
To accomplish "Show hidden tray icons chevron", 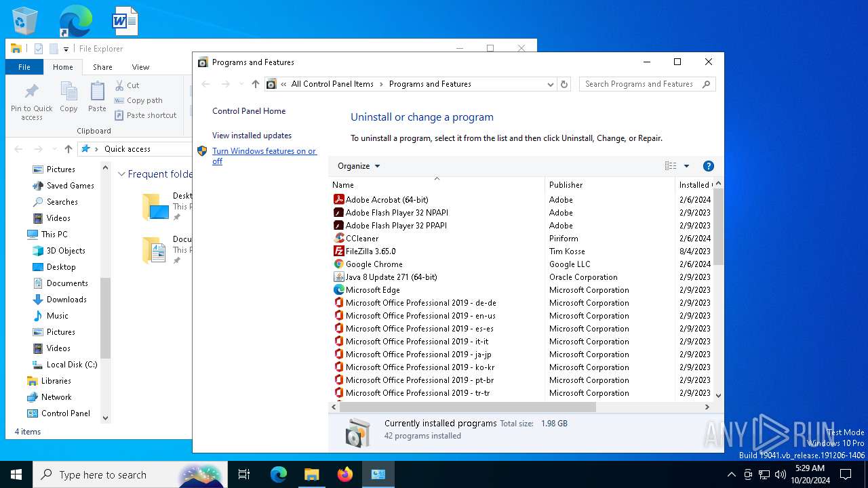I will point(731,474).
